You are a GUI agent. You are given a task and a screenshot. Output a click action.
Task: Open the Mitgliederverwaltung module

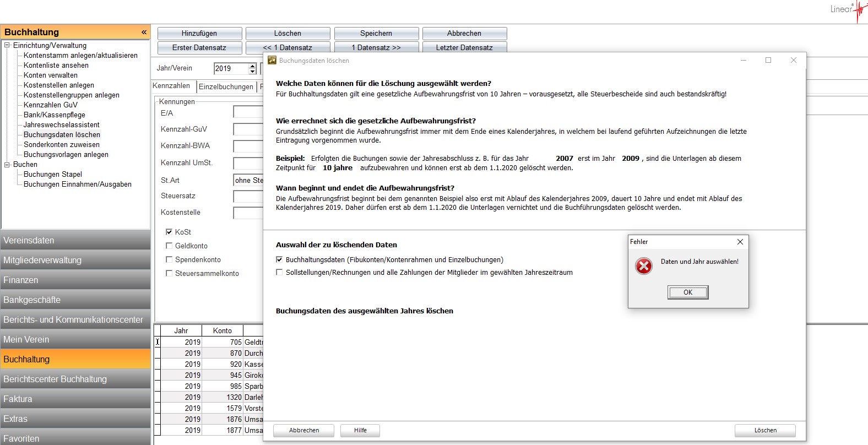75,260
